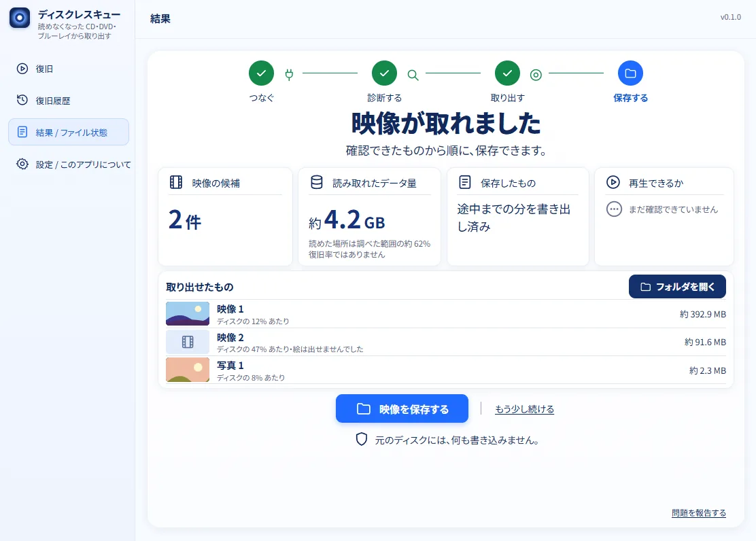Open the 復旧 sidebar item

(x=69, y=69)
